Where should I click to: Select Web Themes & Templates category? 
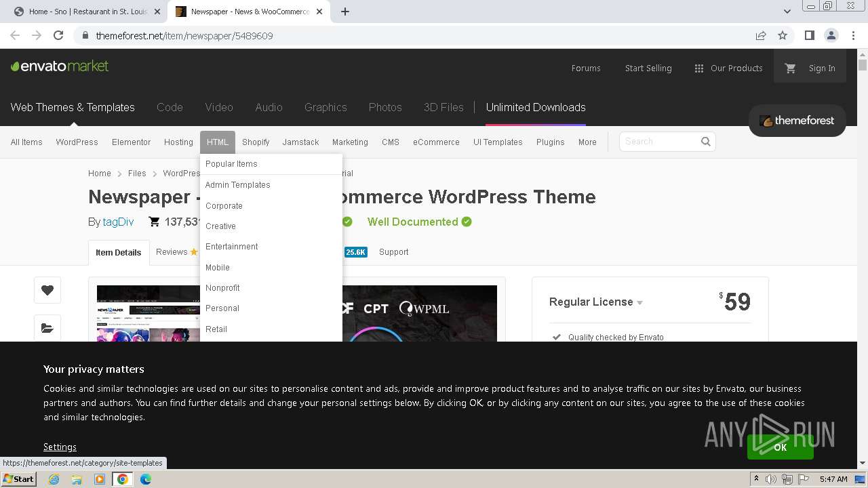pos(73,107)
